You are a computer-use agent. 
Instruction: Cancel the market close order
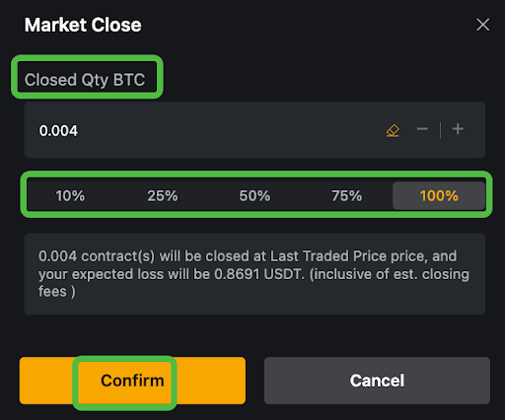tap(377, 381)
